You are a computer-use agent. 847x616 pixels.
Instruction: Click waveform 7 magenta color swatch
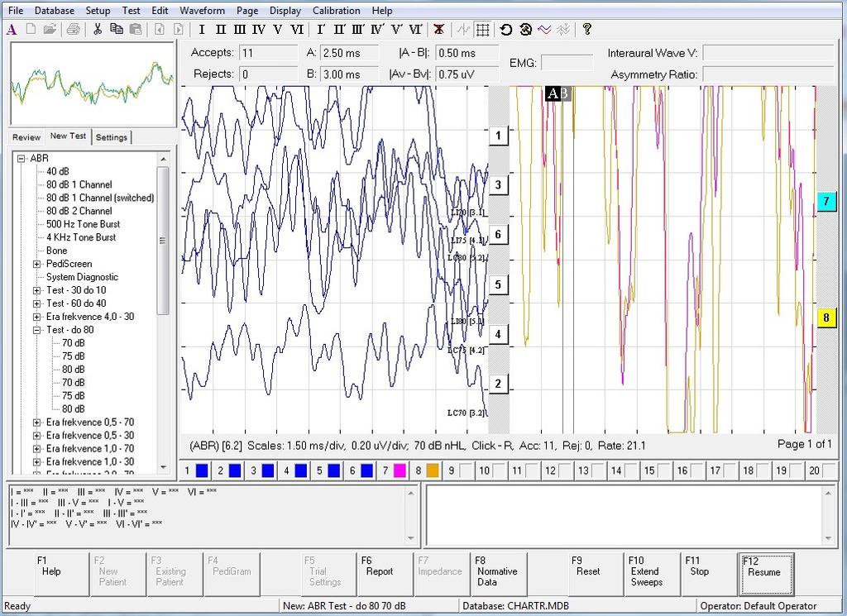coord(400,470)
